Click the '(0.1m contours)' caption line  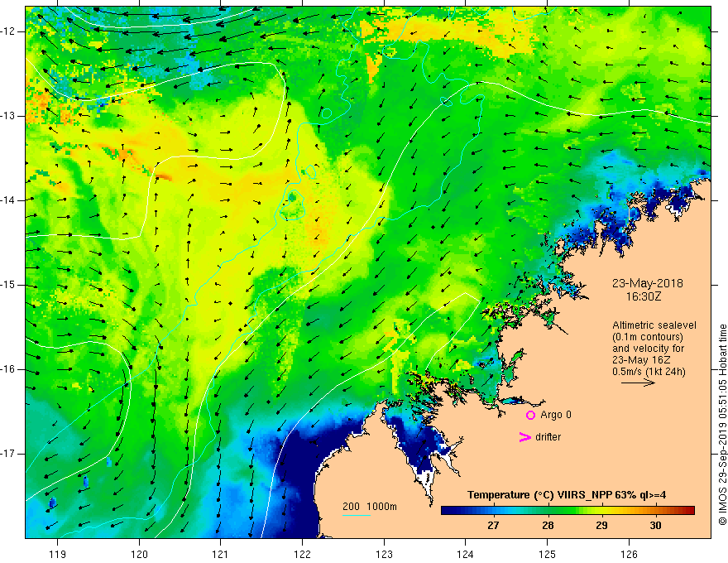click(x=648, y=337)
